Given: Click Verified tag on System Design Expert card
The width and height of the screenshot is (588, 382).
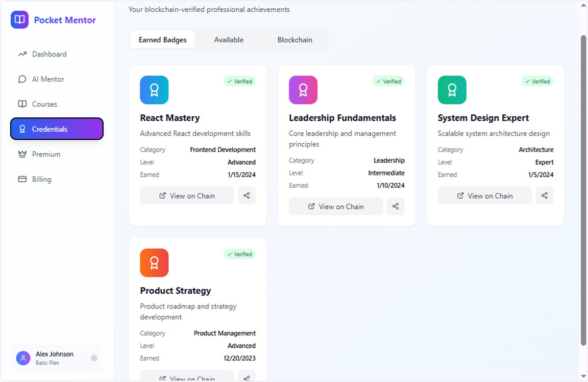Looking at the screenshot, I should [x=538, y=81].
